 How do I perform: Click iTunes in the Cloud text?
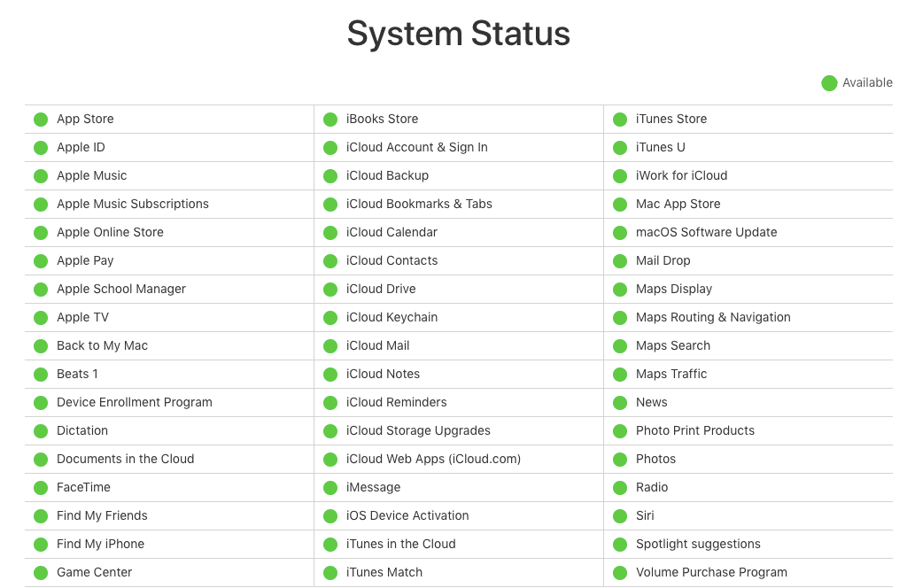click(401, 544)
